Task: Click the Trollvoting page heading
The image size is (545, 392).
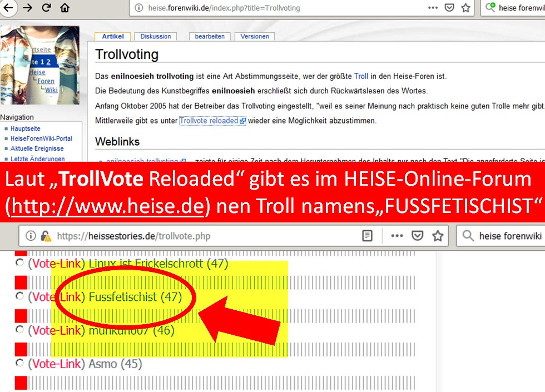Action: [127, 55]
